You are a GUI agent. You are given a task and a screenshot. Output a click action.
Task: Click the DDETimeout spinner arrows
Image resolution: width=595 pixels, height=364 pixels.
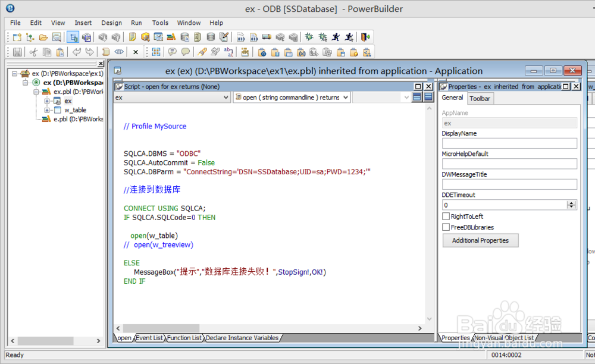[571, 205]
